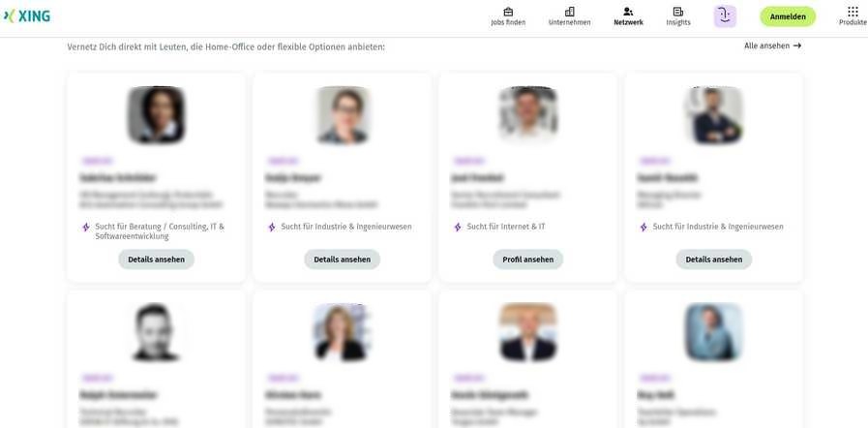Open the blue-background portrait in last card

(713, 332)
